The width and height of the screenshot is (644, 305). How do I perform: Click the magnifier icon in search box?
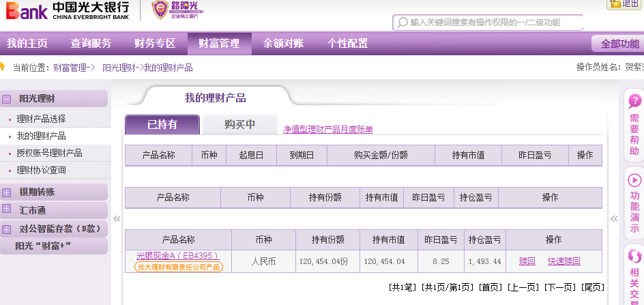pos(402,23)
